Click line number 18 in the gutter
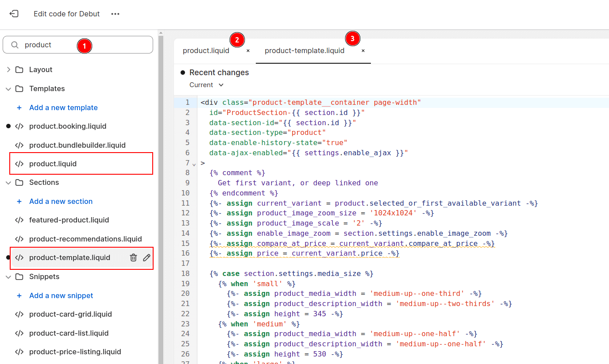 point(185,273)
